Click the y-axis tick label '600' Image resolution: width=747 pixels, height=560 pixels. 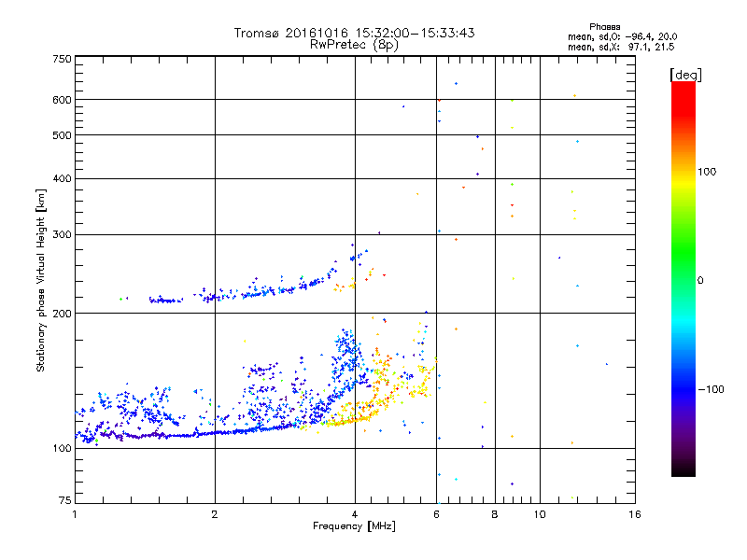point(63,100)
